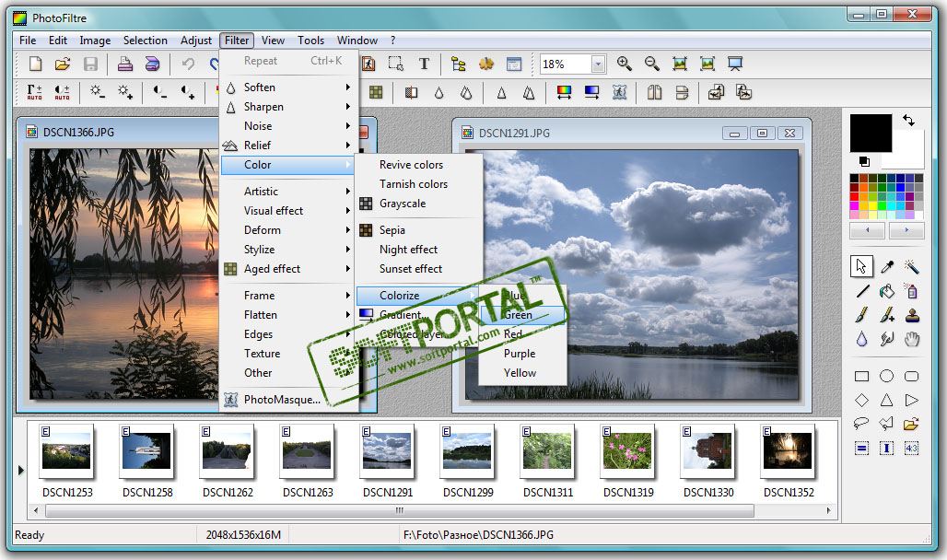The image size is (947, 560).
Task: Choose the Rectangle selection shape
Action: [862, 377]
